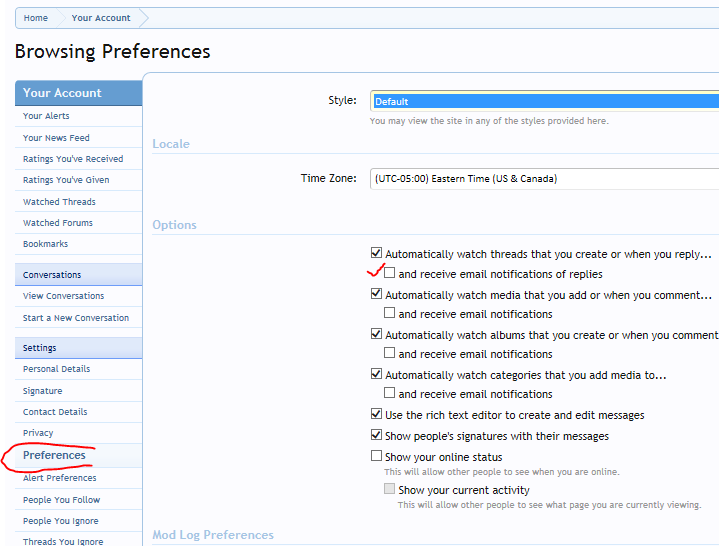Viewport: 719px width, 546px height.
Task: Go to Your News Feed
Action: click(56, 138)
